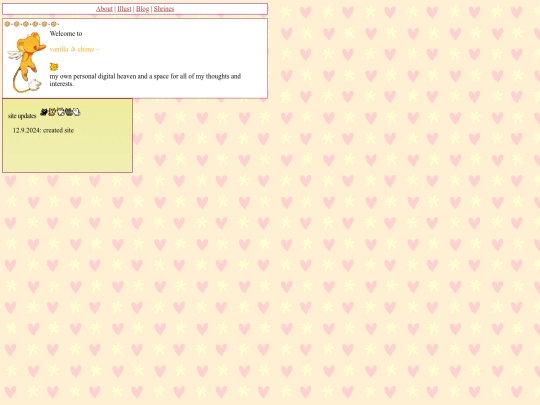Click the "site updates" heading text
This screenshot has height=405, width=540.
[22, 116]
